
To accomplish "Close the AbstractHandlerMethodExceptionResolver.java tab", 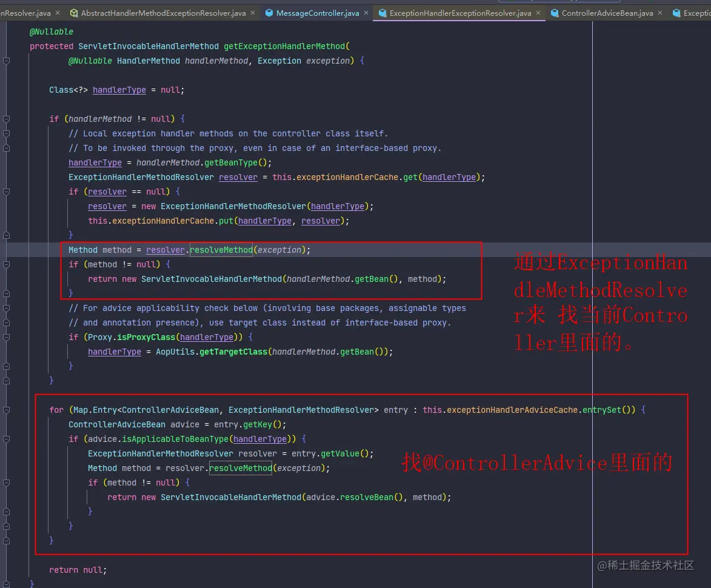I will [x=253, y=13].
